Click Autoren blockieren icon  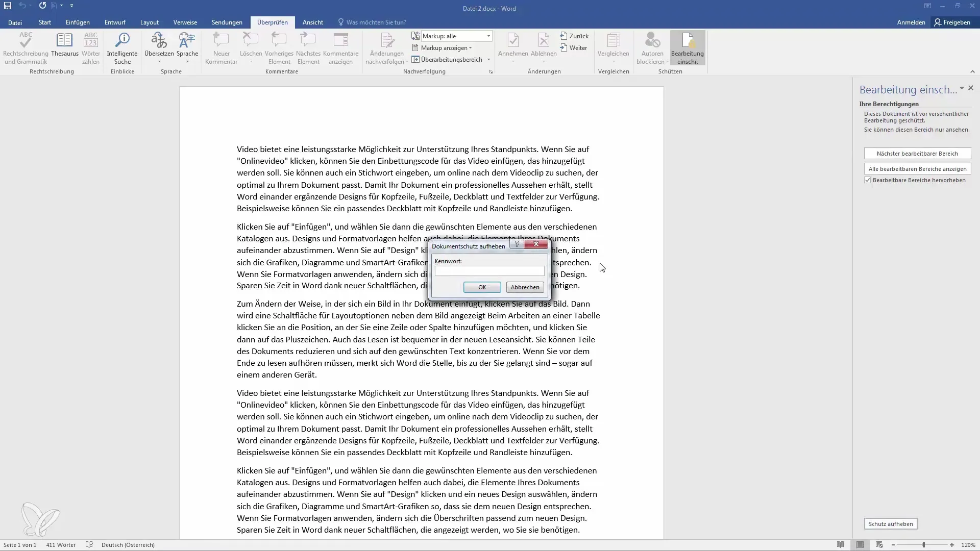point(652,48)
